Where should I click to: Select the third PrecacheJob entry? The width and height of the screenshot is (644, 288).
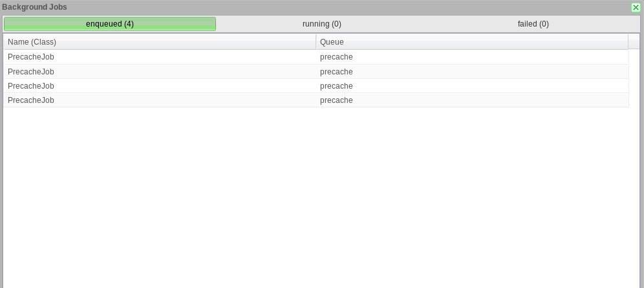tap(316, 86)
